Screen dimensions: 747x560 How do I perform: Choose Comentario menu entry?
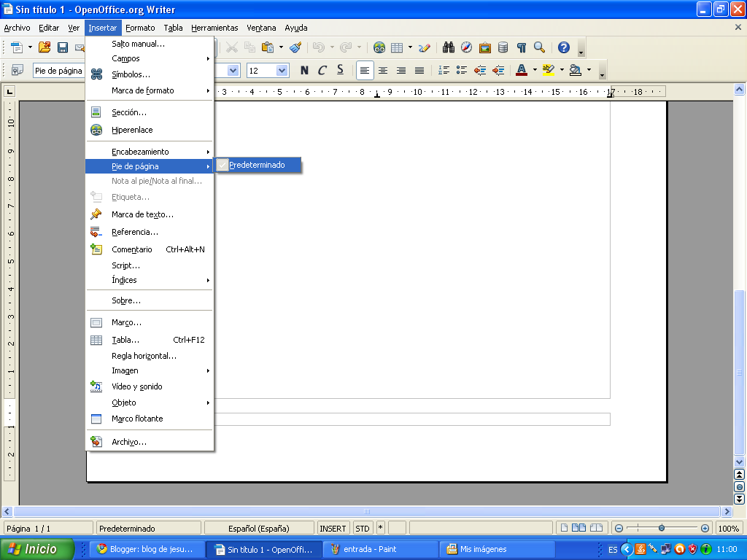150,249
